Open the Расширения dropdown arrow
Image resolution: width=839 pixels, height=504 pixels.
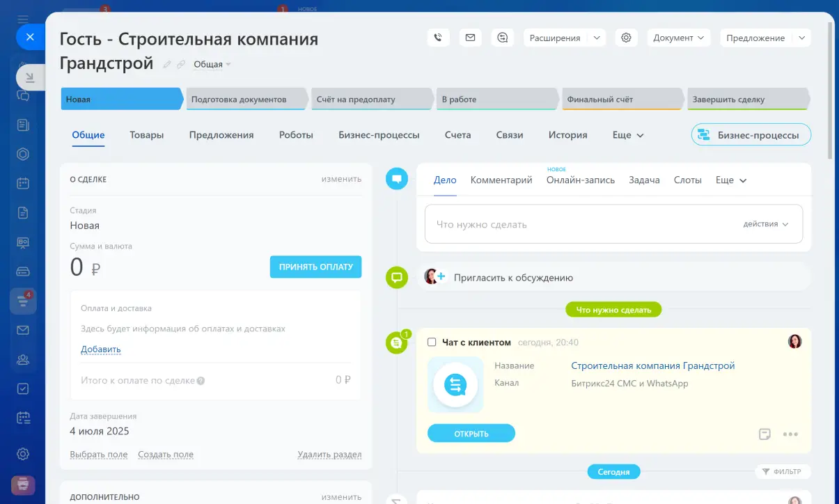597,38
